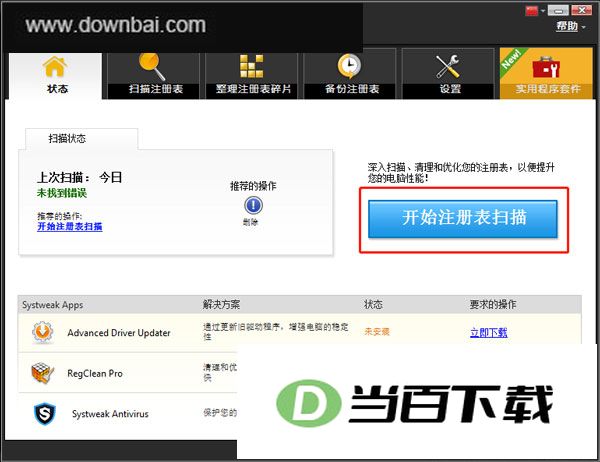Click the 要求的操作 column header
The width and height of the screenshot is (600, 462).
pos(493,305)
